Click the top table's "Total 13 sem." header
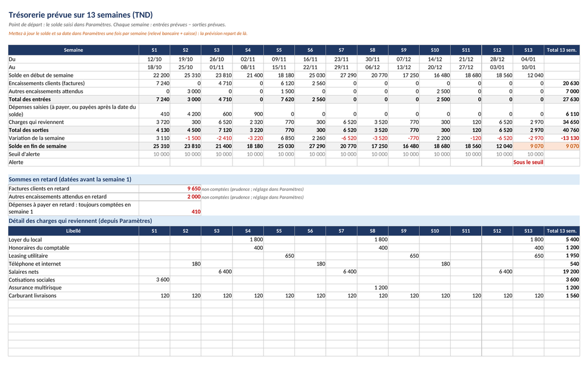This screenshot has width=588, height=368. (562, 50)
